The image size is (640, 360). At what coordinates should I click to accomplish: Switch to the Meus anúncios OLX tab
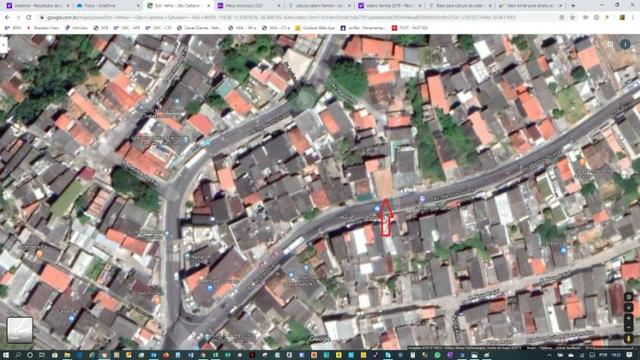pyautogui.click(x=249, y=6)
